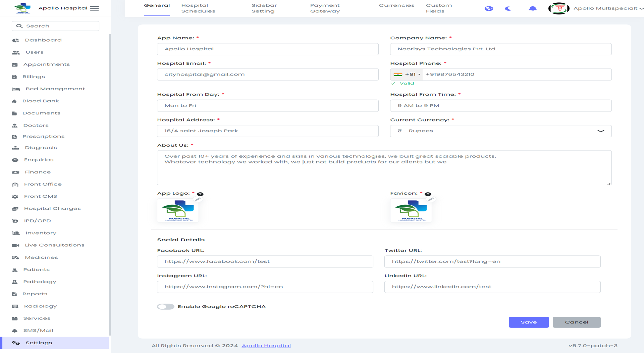Open the Radiology section
Image resolution: width=644 pixels, height=353 pixels.
40,306
